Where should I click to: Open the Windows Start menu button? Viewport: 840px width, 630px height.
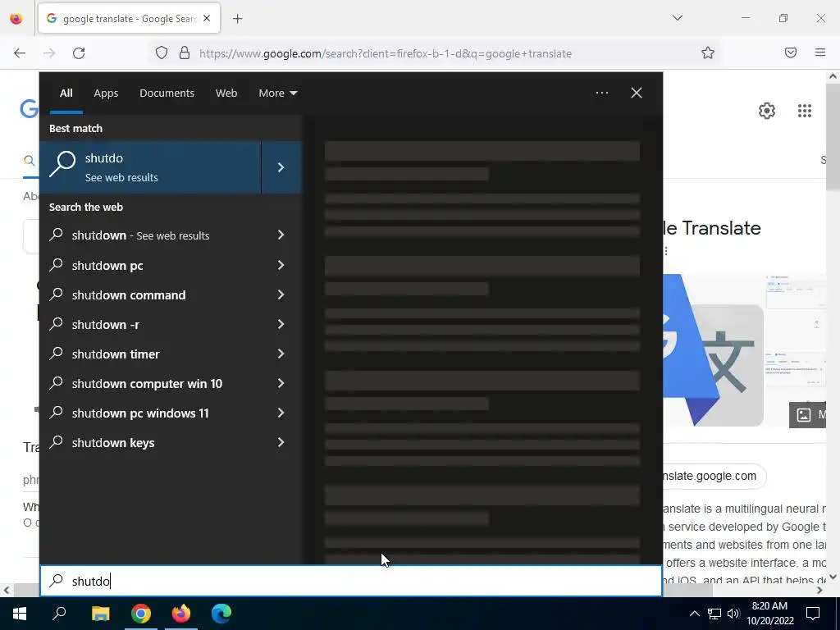point(20,614)
